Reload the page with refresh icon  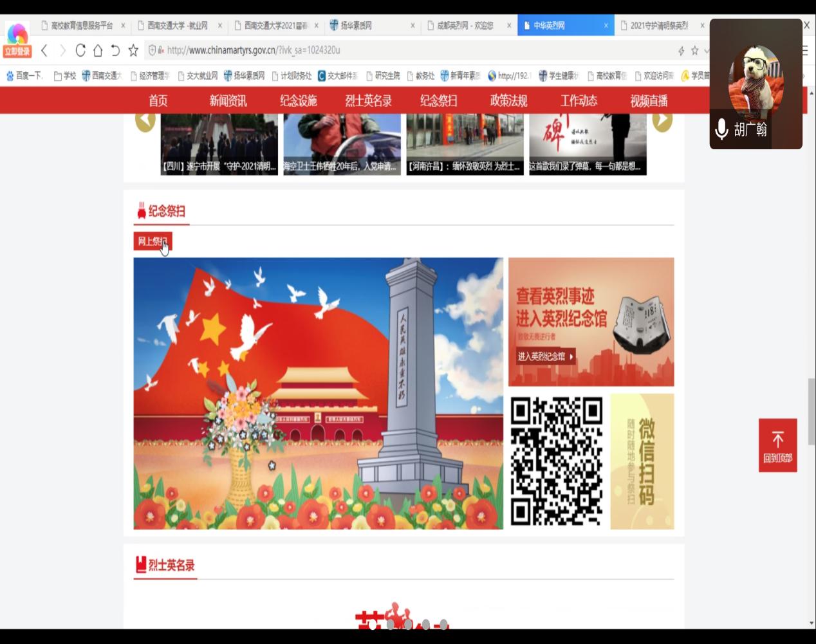[80, 50]
